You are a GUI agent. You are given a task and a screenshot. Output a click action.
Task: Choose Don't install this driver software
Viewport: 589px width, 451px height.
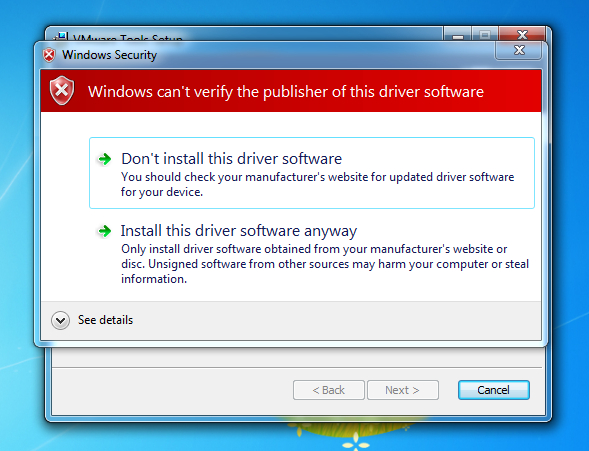(x=312, y=173)
